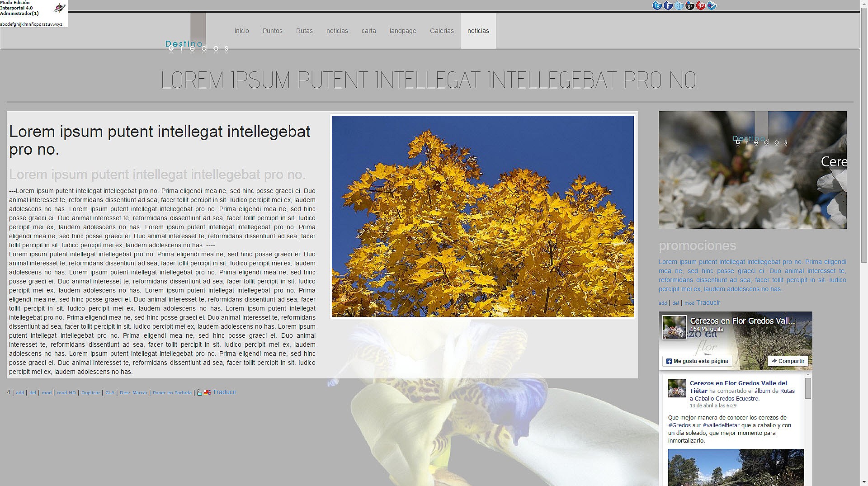Click the text 164 Me gusta
This screenshot has height=486, width=868.
707,329
